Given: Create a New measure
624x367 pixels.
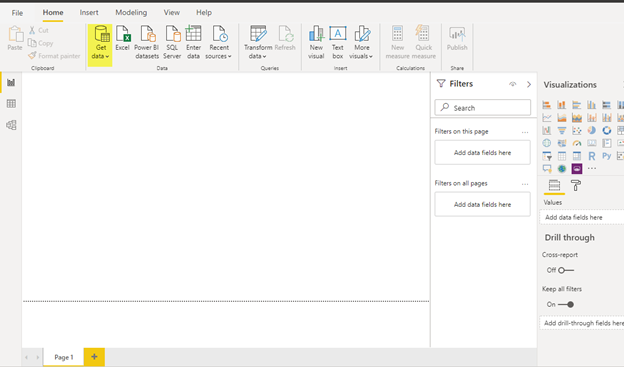Looking at the screenshot, I should [x=398, y=42].
